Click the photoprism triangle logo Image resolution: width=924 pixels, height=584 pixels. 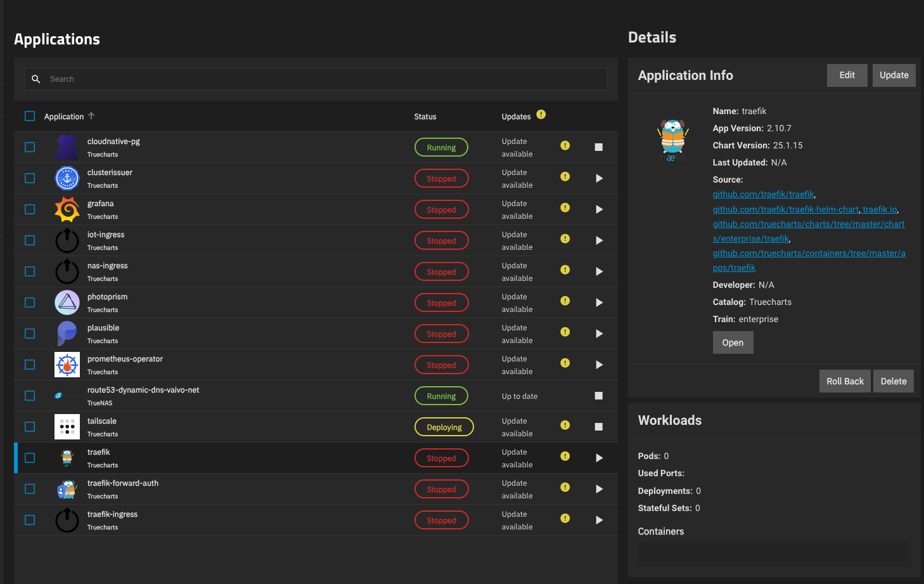click(x=67, y=302)
